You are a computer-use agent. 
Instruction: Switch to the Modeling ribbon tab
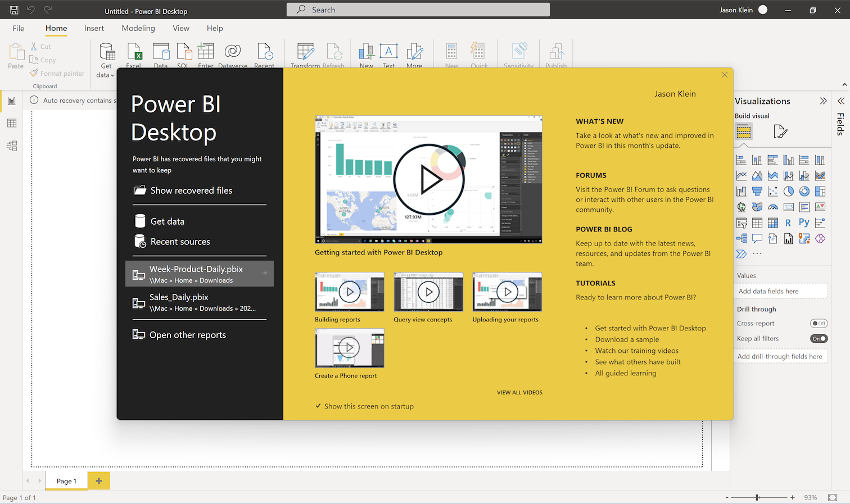click(138, 28)
